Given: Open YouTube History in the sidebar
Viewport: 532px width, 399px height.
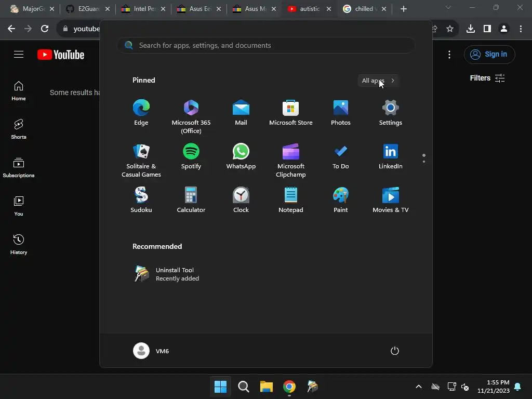Looking at the screenshot, I should 19,244.
